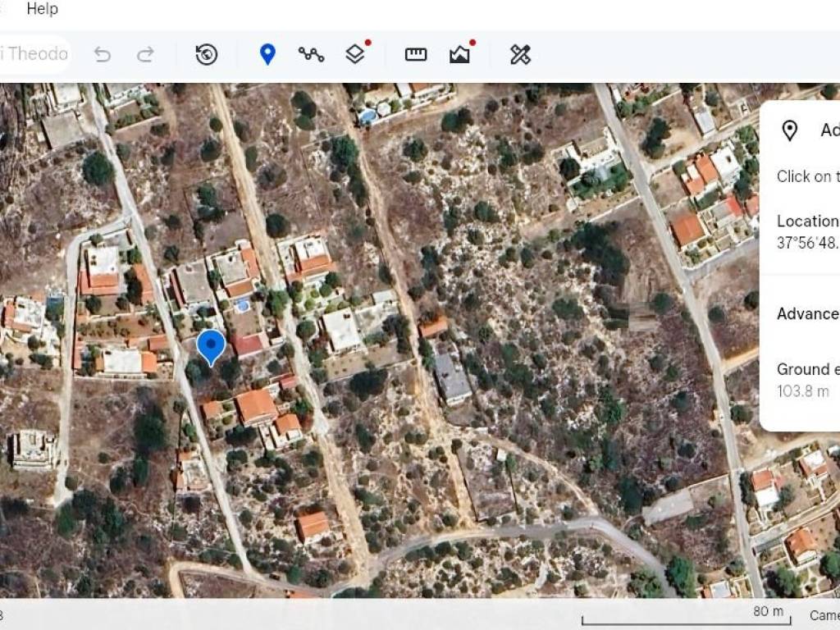
Task: Click the Camera label in the status bar
Action: pyautogui.click(x=824, y=615)
